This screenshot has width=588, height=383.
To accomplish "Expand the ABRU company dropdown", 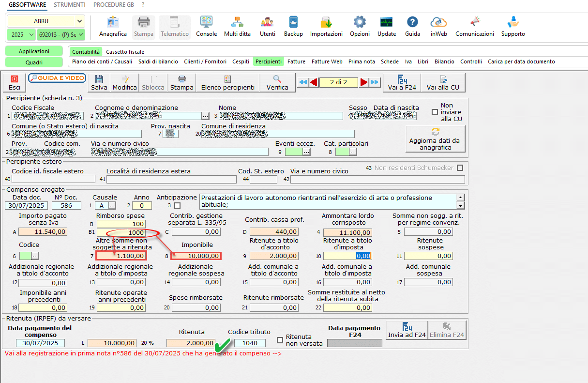I will coord(79,21).
